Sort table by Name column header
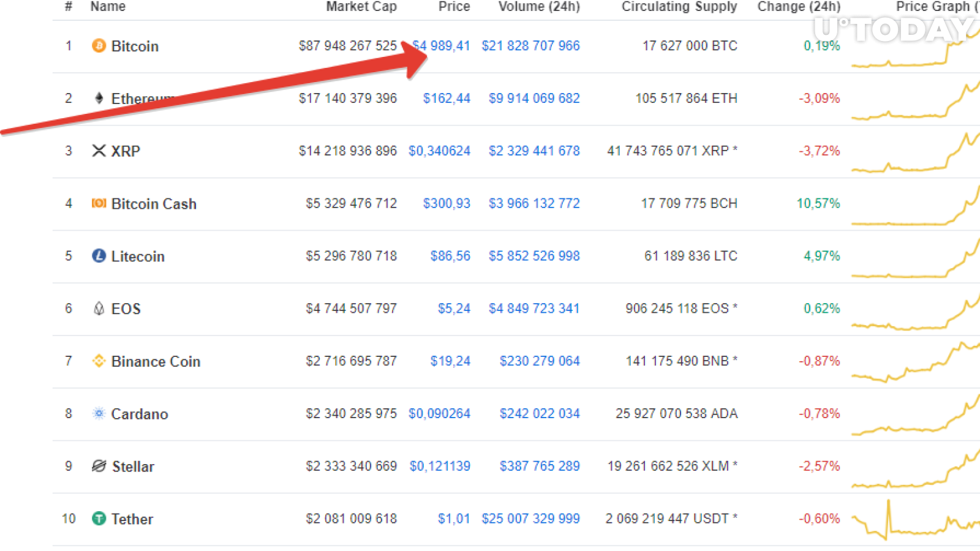Viewport: 980px width, 551px height. pyautogui.click(x=108, y=6)
